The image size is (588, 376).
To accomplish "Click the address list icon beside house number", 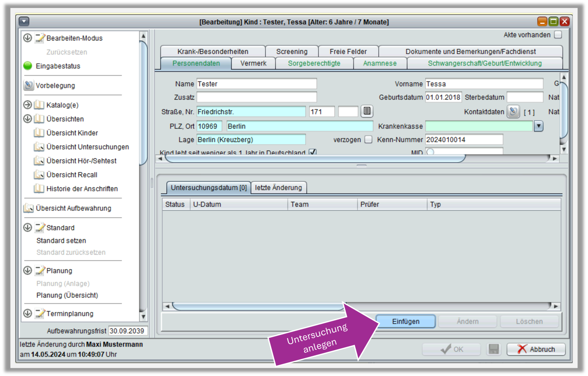I will [x=367, y=111].
